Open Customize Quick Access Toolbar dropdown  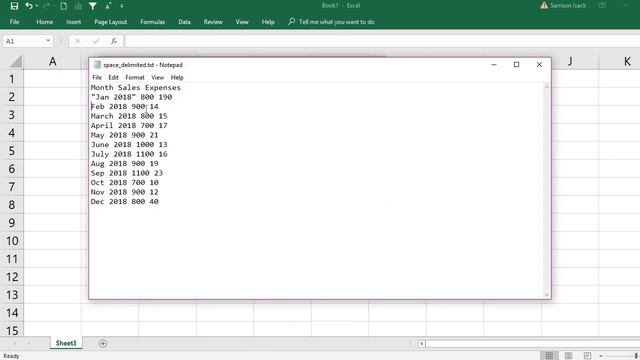point(122,6)
